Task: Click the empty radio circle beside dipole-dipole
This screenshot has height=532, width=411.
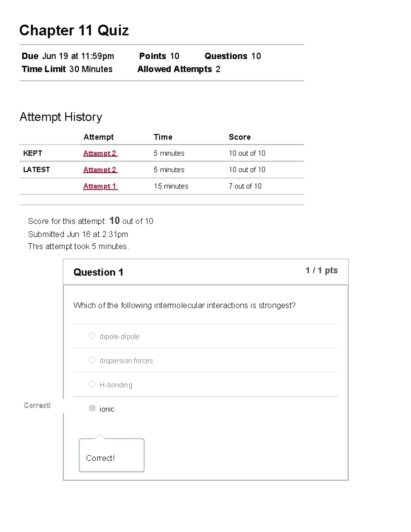Action: click(92, 336)
